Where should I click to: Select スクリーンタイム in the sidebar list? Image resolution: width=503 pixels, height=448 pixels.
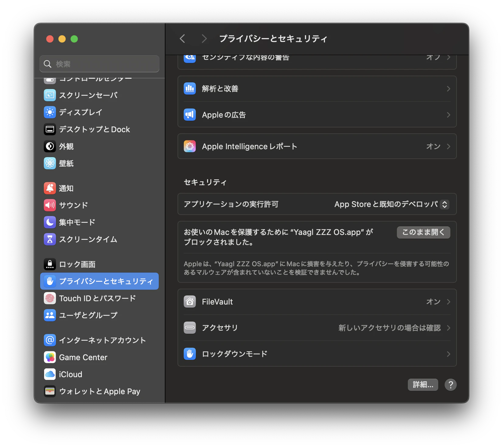tap(99, 239)
